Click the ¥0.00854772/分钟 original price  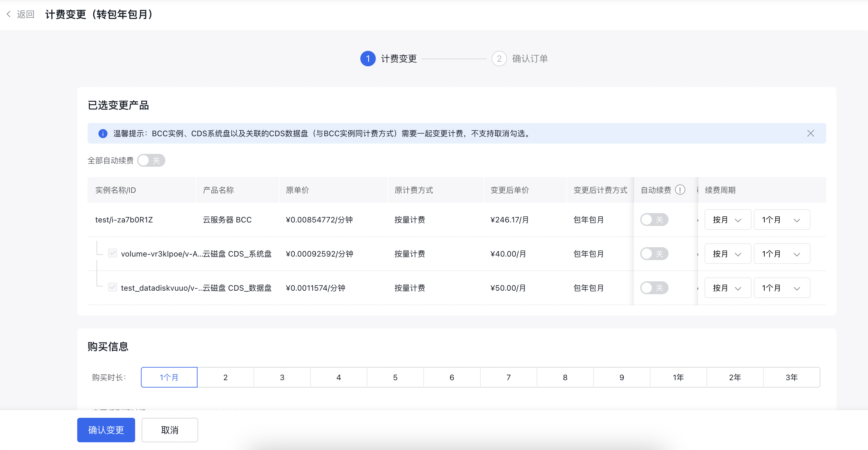(319, 220)
